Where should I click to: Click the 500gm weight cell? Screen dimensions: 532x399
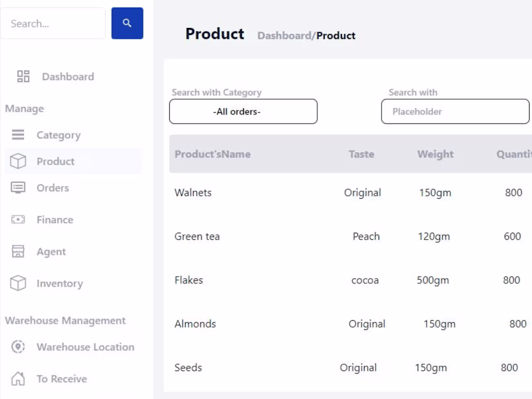(433, 280)
